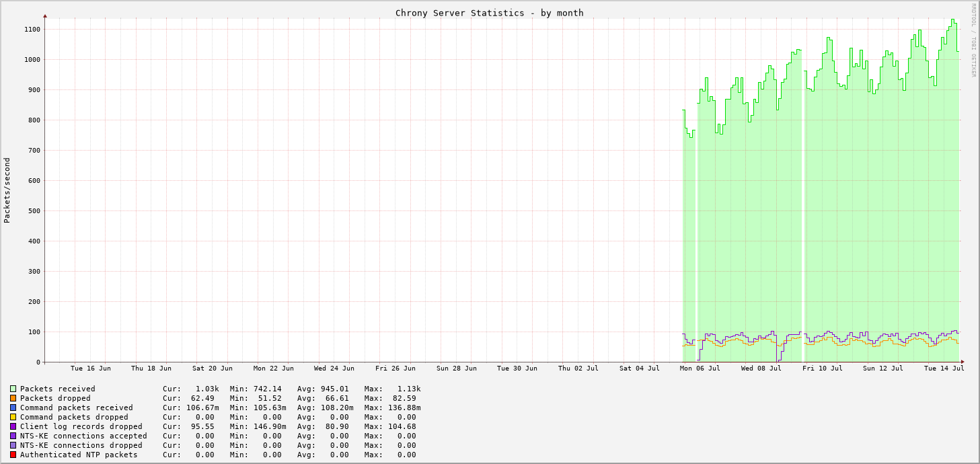Click the Command packets dropped yellow swatch
Screen dimensions: 980x464
coord(13,417)
